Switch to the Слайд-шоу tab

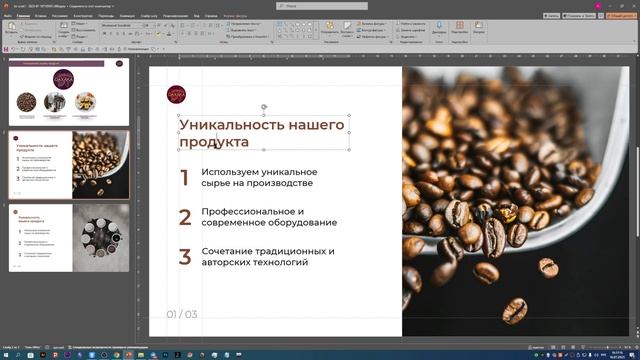pyautogui.click(x=149, y=16)
